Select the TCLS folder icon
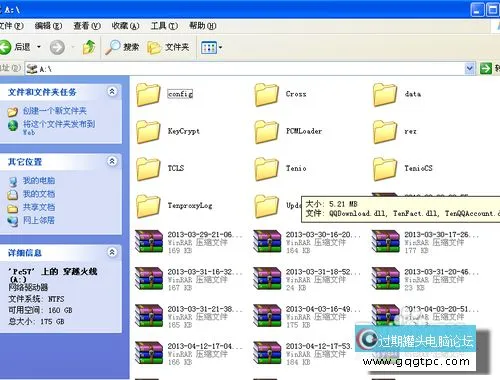Viewport: 500px width, 380px height. (x=148, y=169)
